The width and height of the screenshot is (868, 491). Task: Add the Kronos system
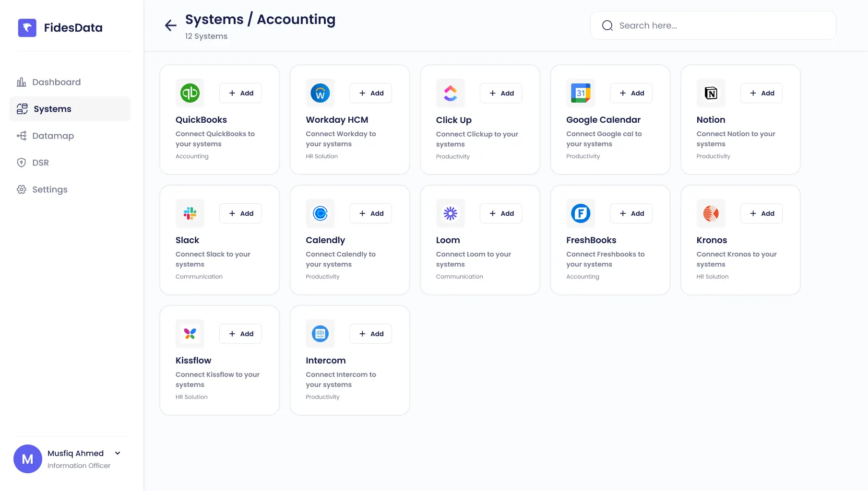point(761,213)
